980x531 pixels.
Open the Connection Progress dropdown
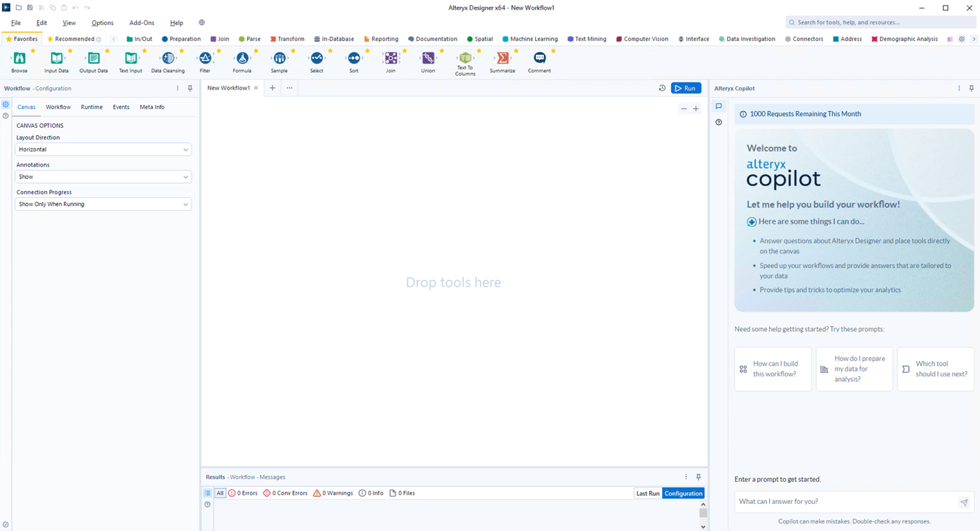(x=103, y=204)
